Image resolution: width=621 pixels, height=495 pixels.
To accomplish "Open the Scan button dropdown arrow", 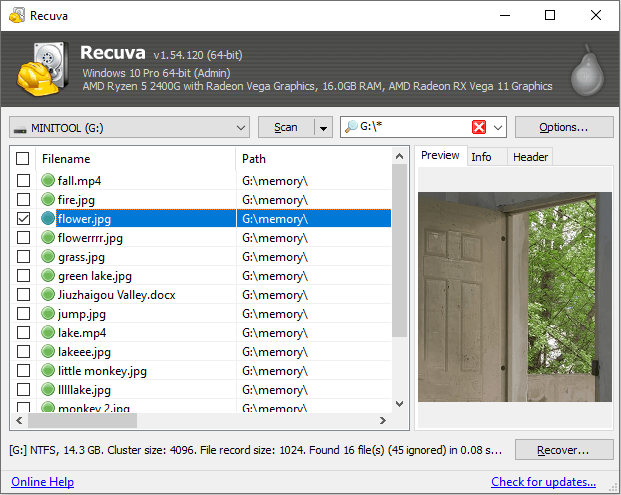I will (x=323, y=128).
